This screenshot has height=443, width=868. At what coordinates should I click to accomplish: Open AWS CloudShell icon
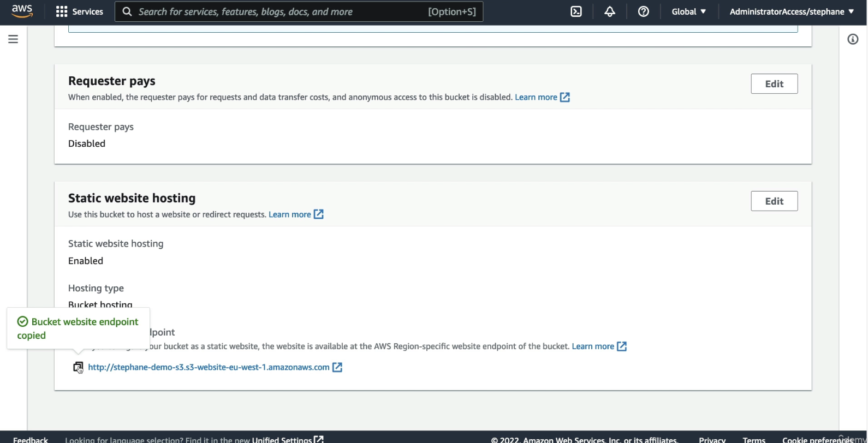pos(576,11)
